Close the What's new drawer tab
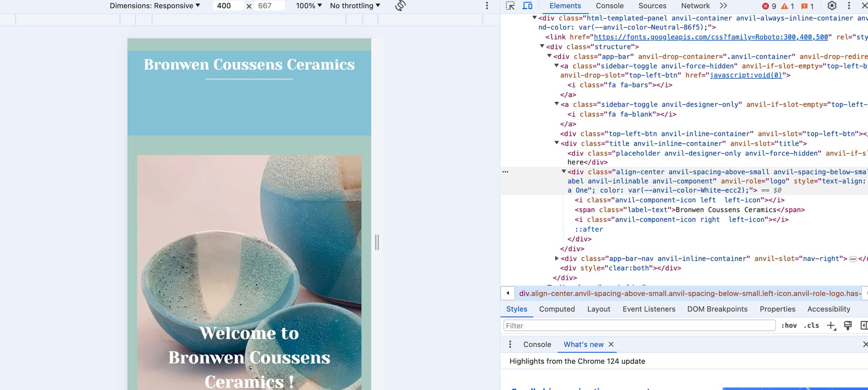 pyautogui.click(x=611, y=344)
